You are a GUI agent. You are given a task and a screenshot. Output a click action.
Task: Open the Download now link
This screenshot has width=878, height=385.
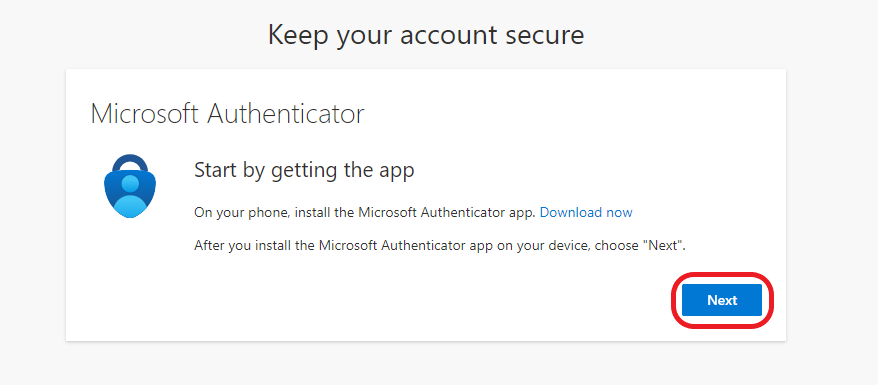[586, 213]
